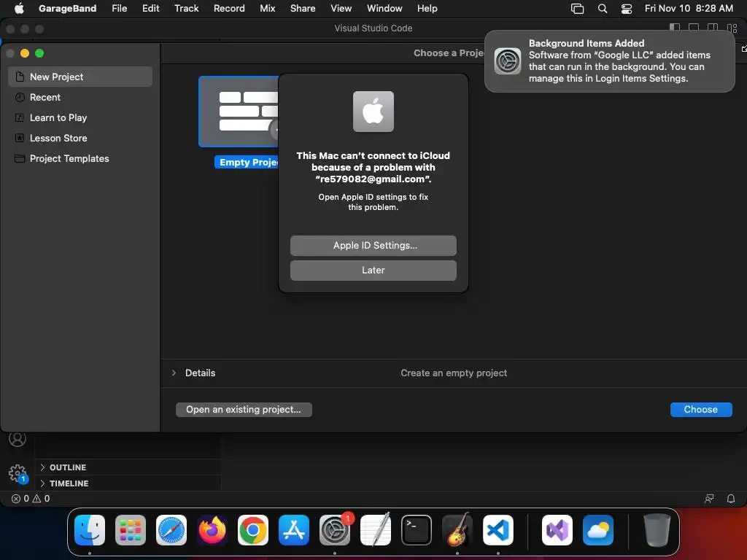
Task: Open Launchpad from the Dock
Action: pyautogui.click(x=131, y=530)
